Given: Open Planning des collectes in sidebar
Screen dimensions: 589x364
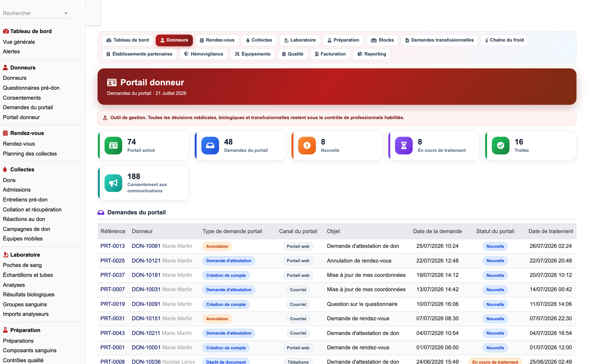Looking at the screenshot, I should coord(30,154).
